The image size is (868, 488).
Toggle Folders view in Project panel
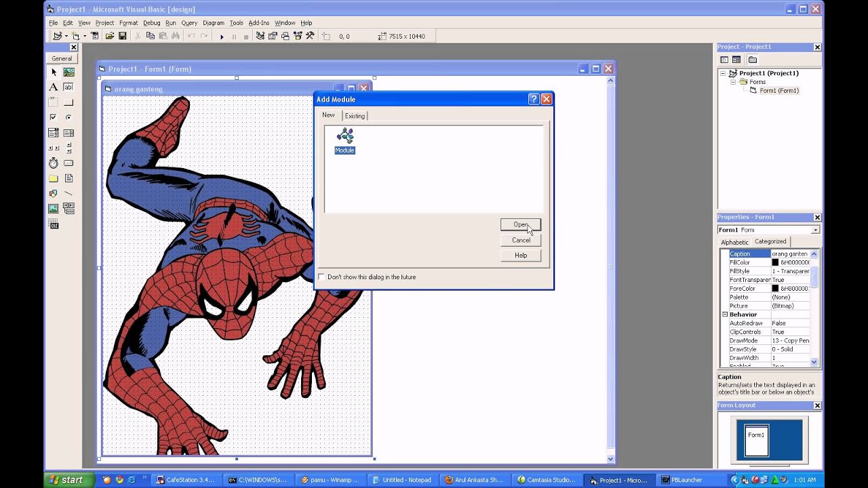(753, 60)
